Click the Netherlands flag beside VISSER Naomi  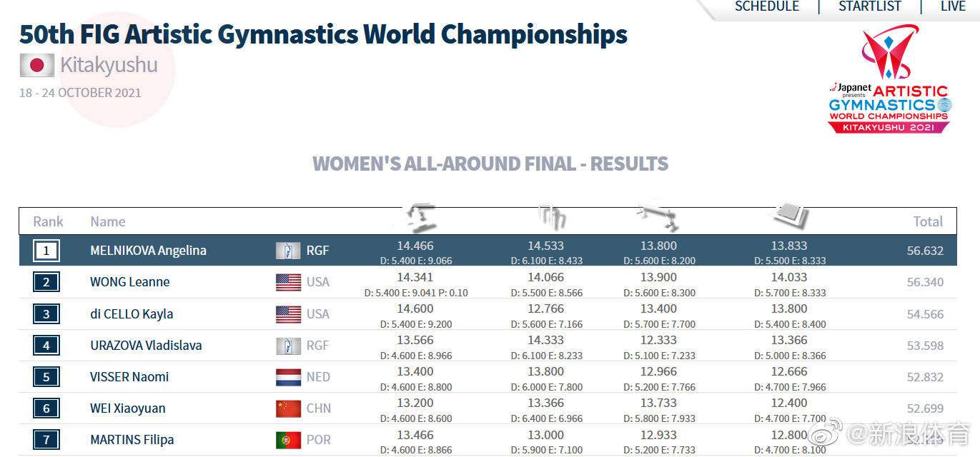coord(288,376)
